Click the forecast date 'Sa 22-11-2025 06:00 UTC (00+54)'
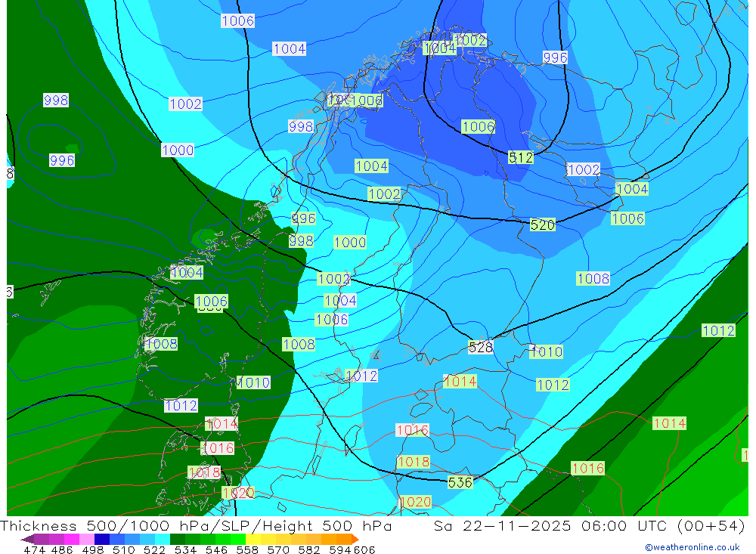Viewport: 756px width, 554px height. point(589,525)
